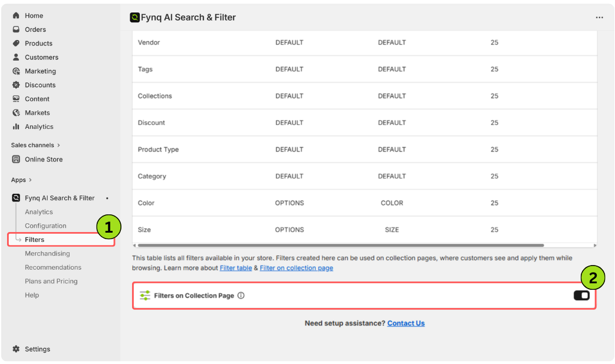Open the Filter on collection page link

point(296,268)
